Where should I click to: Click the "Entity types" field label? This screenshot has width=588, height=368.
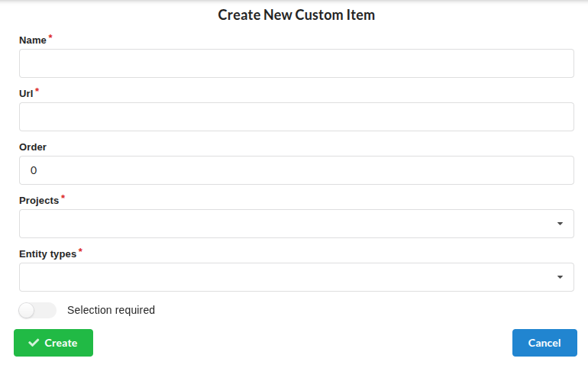coord(47,253)
